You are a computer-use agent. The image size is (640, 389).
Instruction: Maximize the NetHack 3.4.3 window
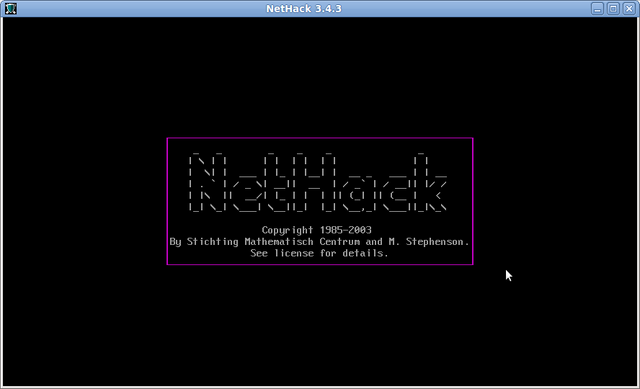click(x=613, y=9)
